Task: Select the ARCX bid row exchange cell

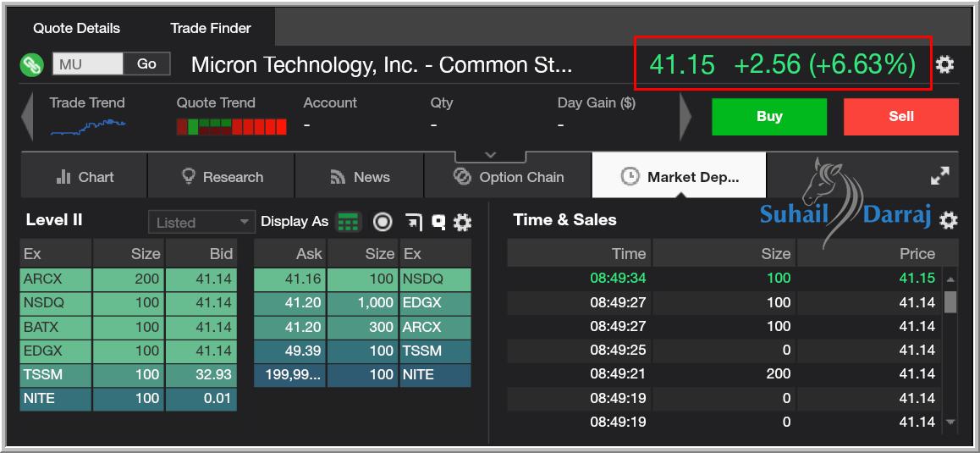Action: point(56,279)
